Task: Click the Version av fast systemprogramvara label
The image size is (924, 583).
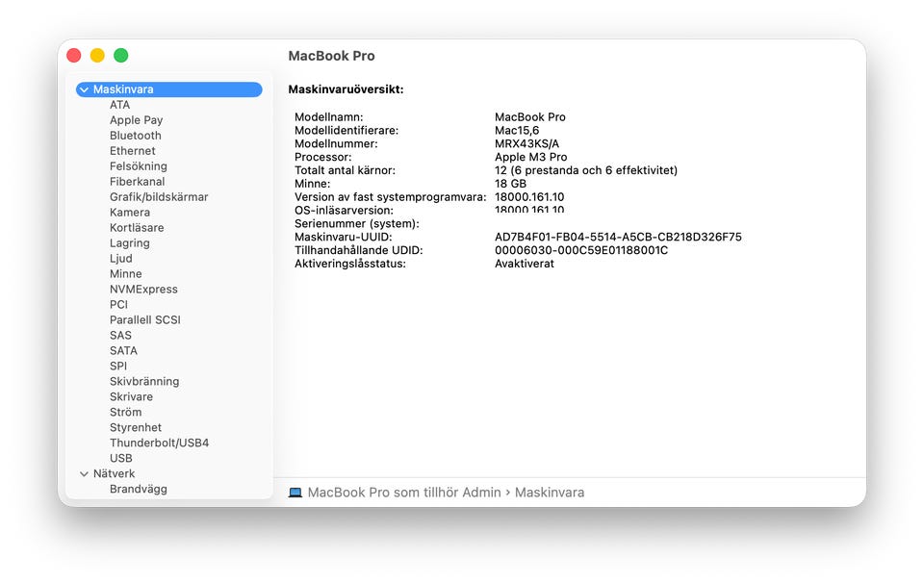Action: [391, 197]
